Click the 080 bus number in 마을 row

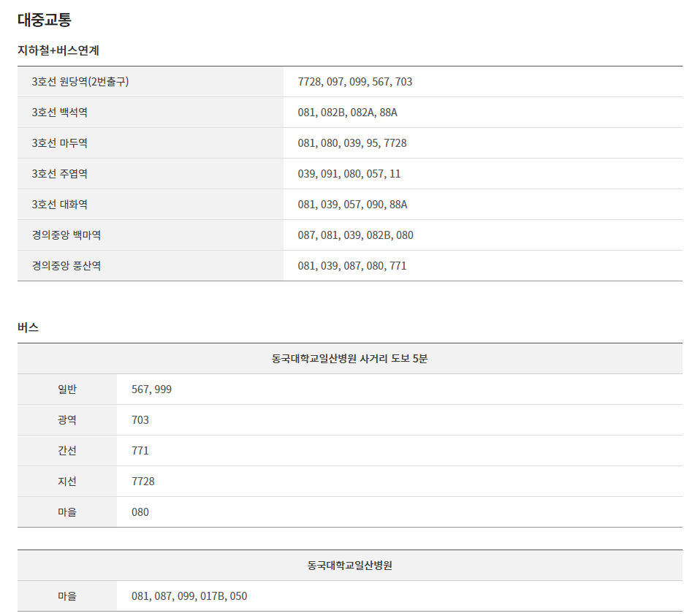click(140, 512)
